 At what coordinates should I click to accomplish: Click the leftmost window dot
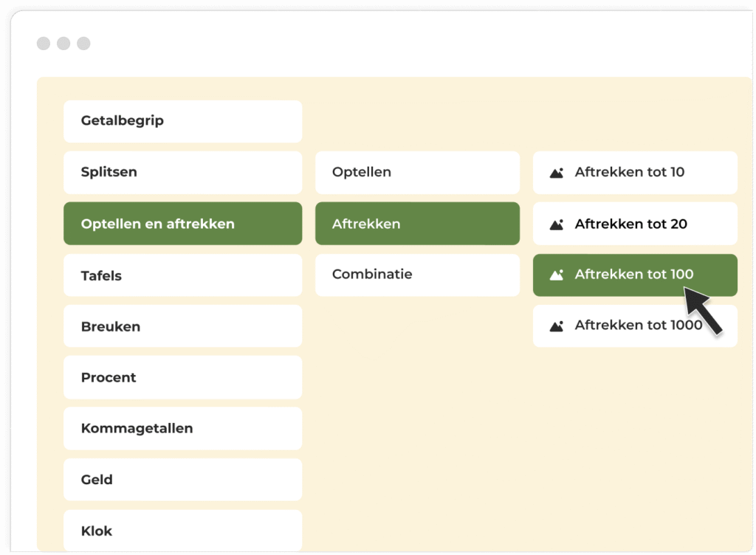pos(43,44)
